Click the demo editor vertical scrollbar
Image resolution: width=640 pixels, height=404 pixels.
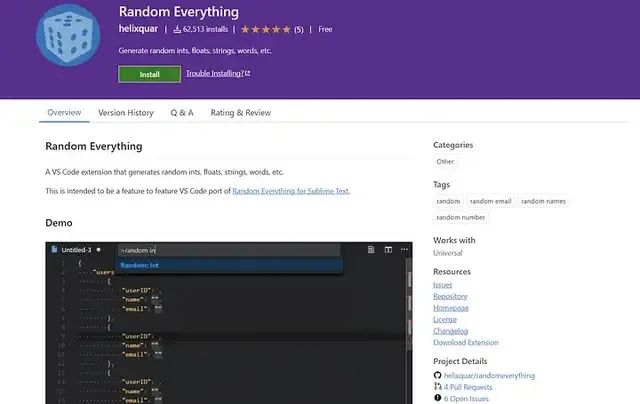click(x=409, y=306)
